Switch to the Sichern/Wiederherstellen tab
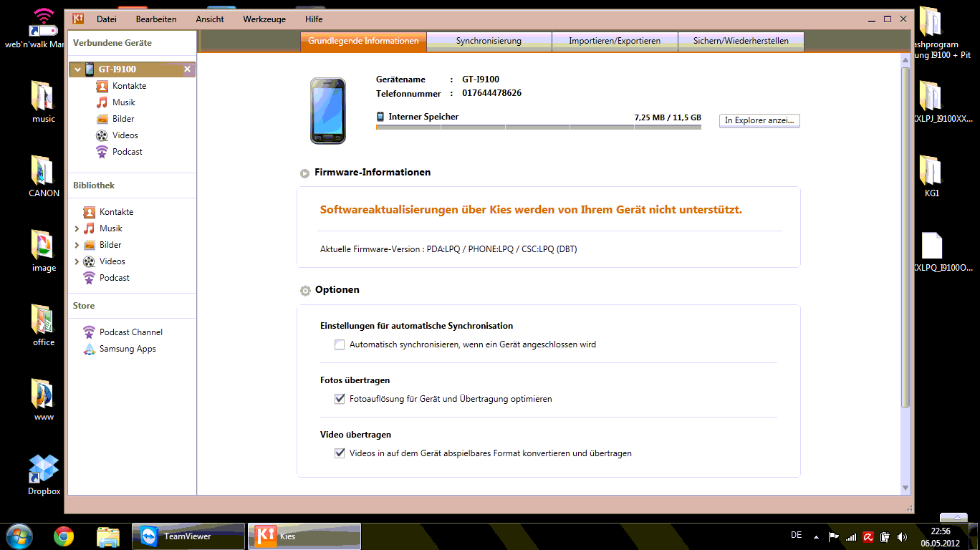The image size is (980, 550). pos(741,42)
